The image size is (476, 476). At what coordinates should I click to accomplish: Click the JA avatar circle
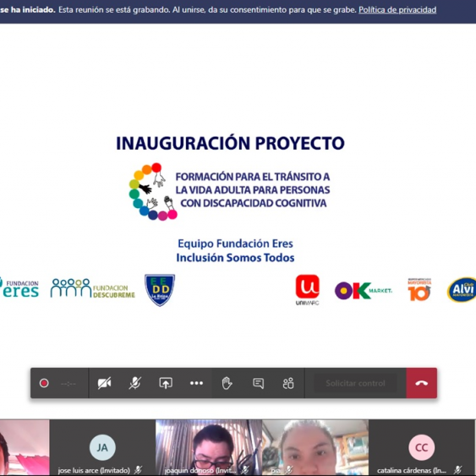coord(102,447)
